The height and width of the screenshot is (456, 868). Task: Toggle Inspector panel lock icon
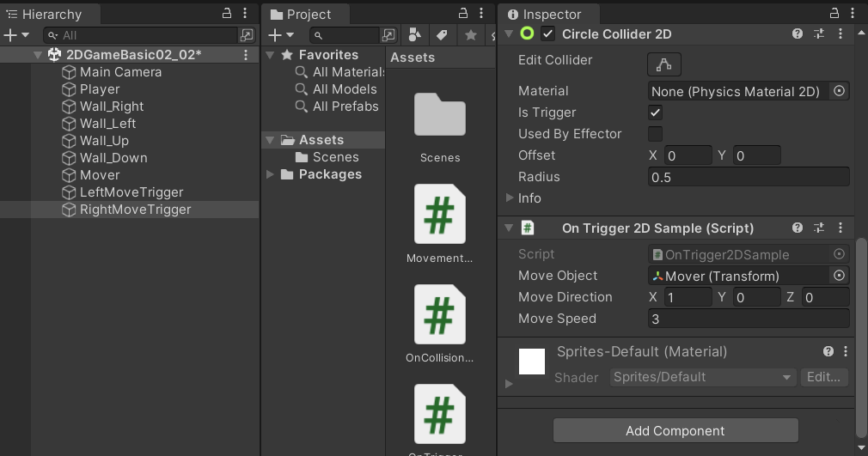point(834,13)
